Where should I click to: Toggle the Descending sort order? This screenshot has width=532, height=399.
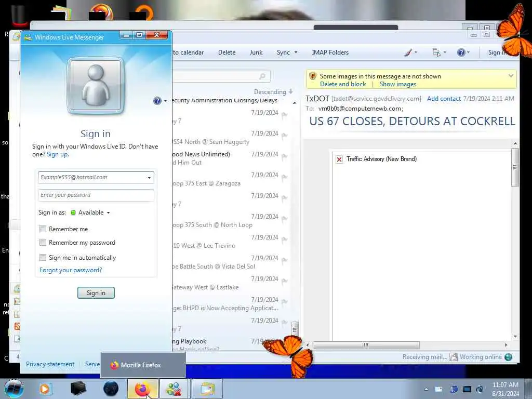[273, 92]
